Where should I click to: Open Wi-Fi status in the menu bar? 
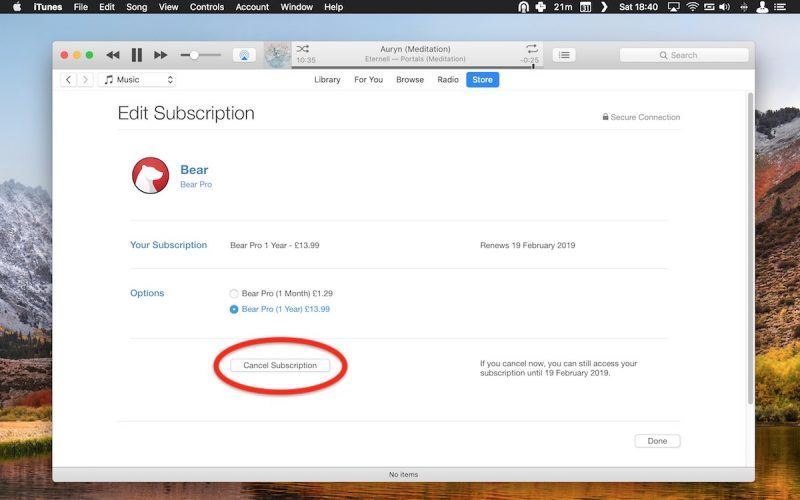click(x=692, y=7)
